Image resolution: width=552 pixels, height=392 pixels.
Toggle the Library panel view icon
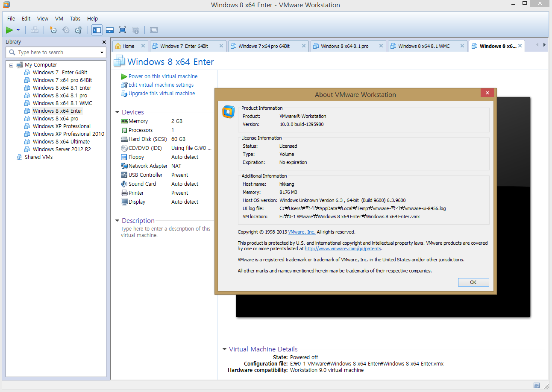pyautogui.click(x=97, y=30)
